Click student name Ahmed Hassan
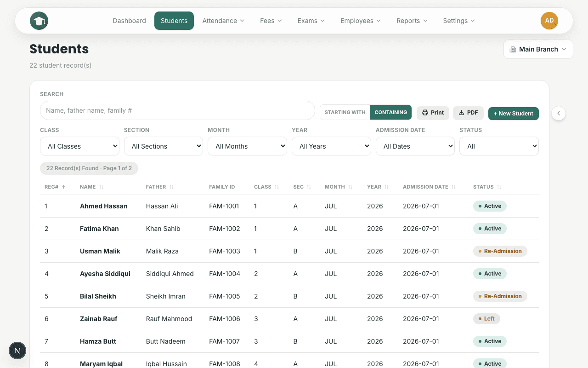The width and height of the screenshot is (588, 368). tap(103, 206)
